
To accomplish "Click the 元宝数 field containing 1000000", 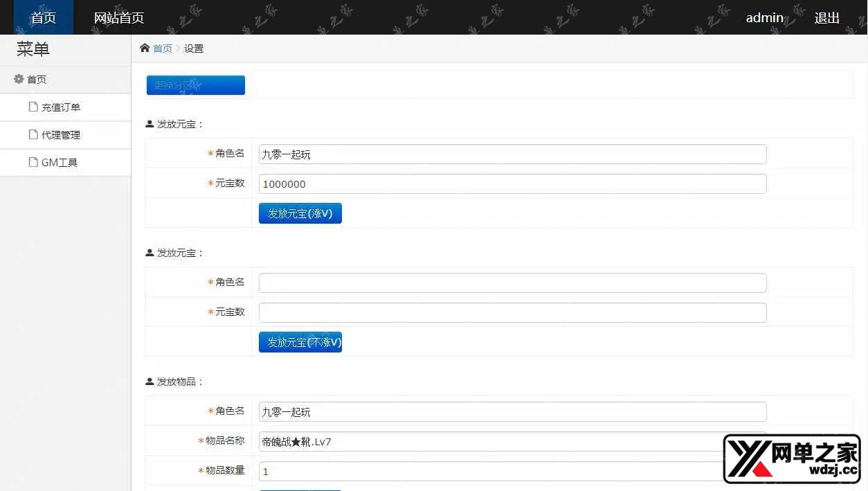I will tap(512, 184).
